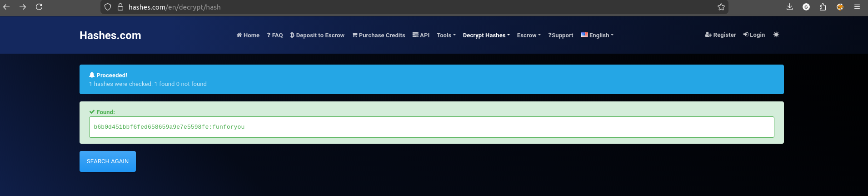Expand the Tools dropdown
The image size is (868, 196).
446,35
